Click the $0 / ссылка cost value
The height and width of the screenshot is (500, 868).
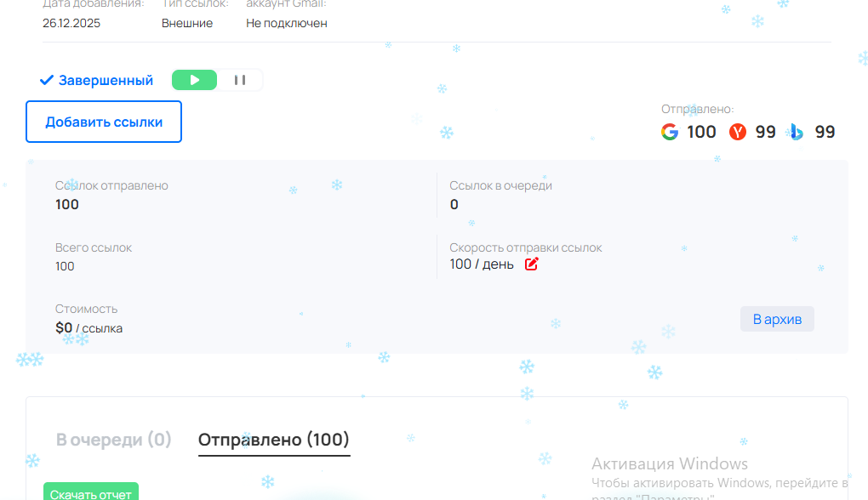[89, 327]
